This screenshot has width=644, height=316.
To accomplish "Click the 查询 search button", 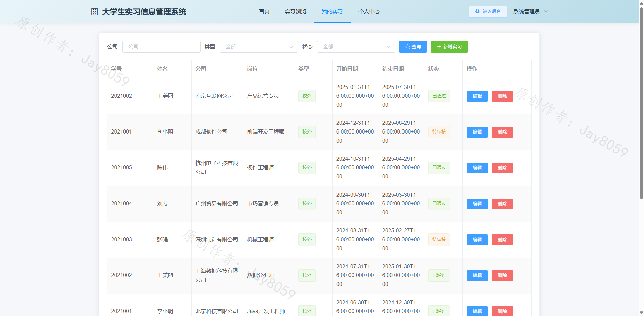I will click(x=413, y=47).
